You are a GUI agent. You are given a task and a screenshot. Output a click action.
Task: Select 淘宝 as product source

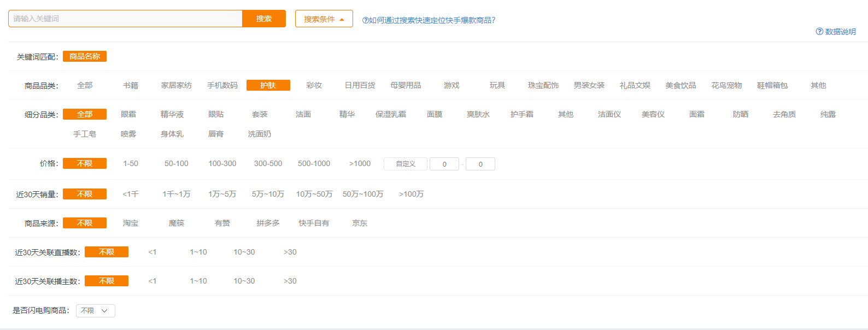[x=130, y=223]
